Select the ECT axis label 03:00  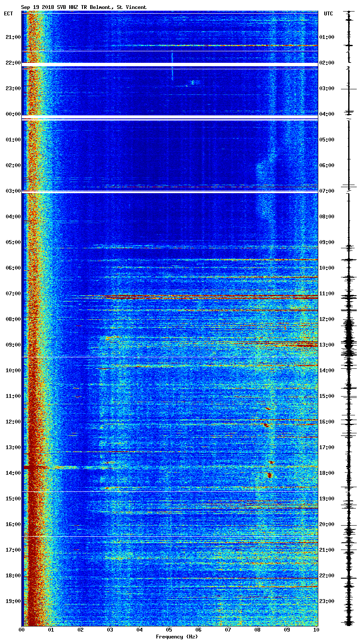[x=13, y=191]
